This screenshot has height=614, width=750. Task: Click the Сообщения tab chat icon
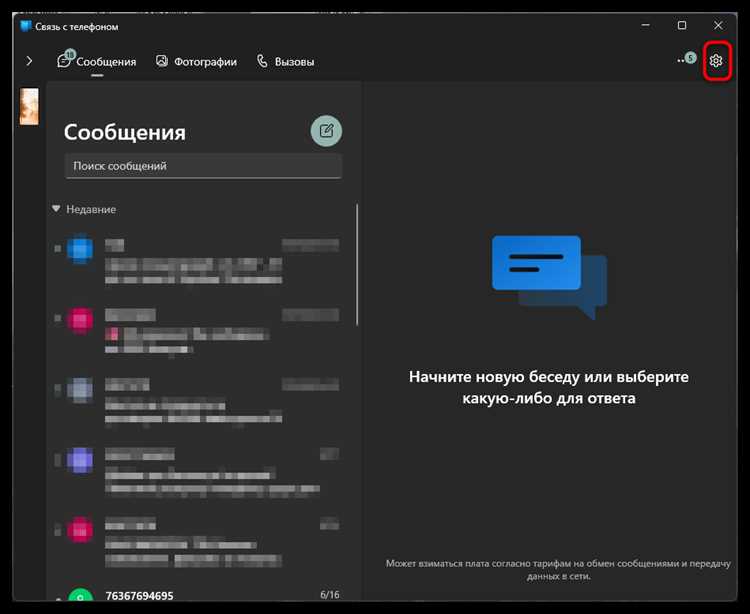(64, 61)
